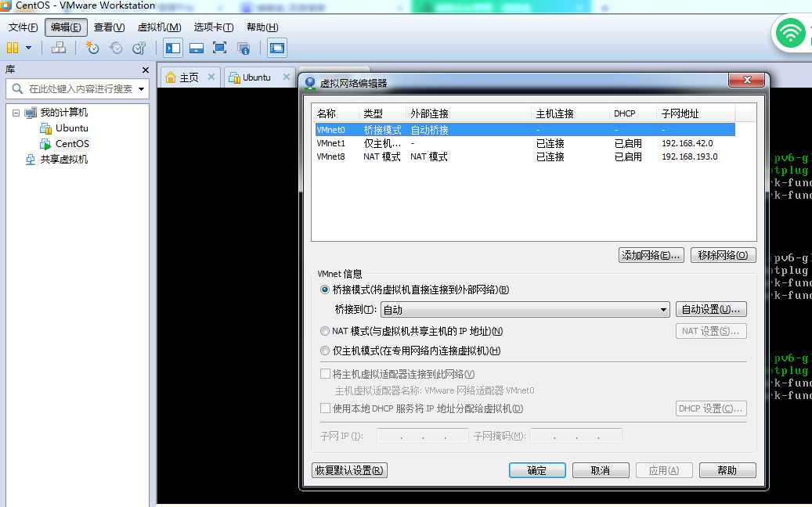
Task: Select the 桥接模式 bridged radio button
Action: pos(325,289)
